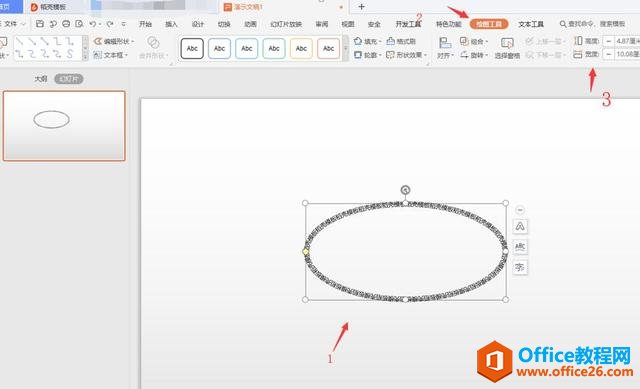Image resolution: width=640 pixels, height=389 pixels.
Task: Switch to the Insert (插入) tab
Action: 171,24
